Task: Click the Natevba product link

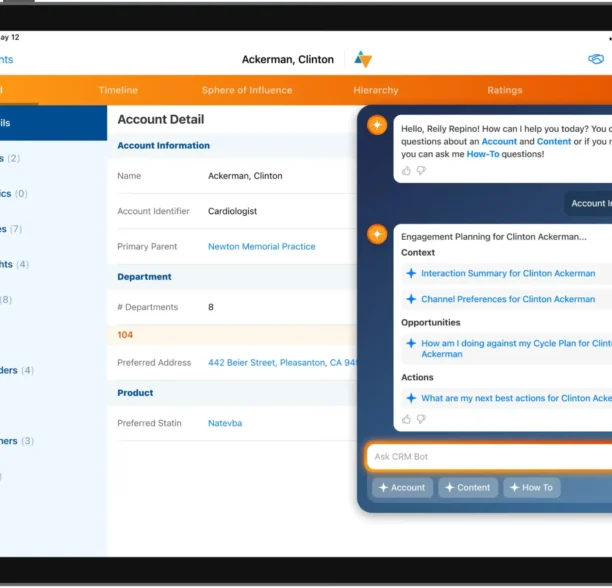Action: coord(225,423)
